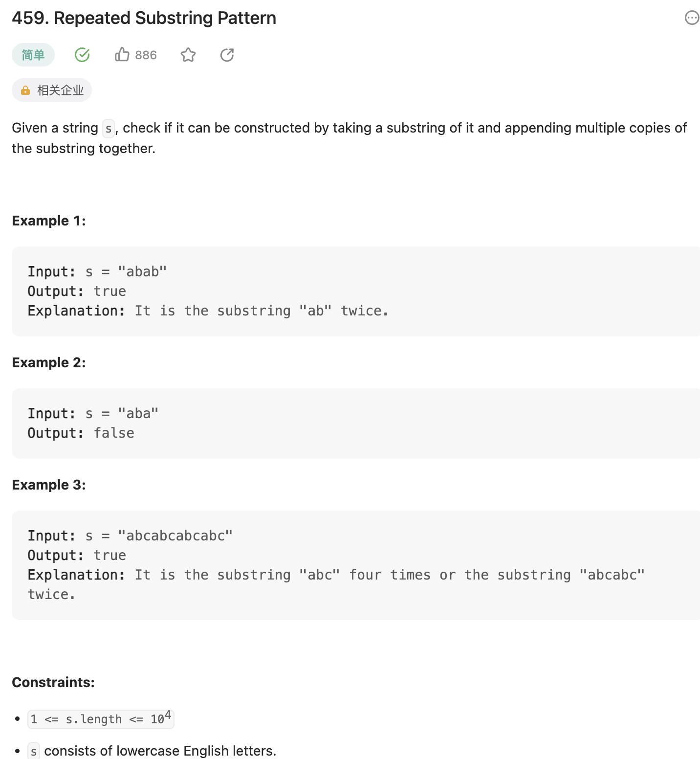This screenshot has width=700, height=759.
Task: Click the 简单 difficulty tag
Action: coord(33,55)
